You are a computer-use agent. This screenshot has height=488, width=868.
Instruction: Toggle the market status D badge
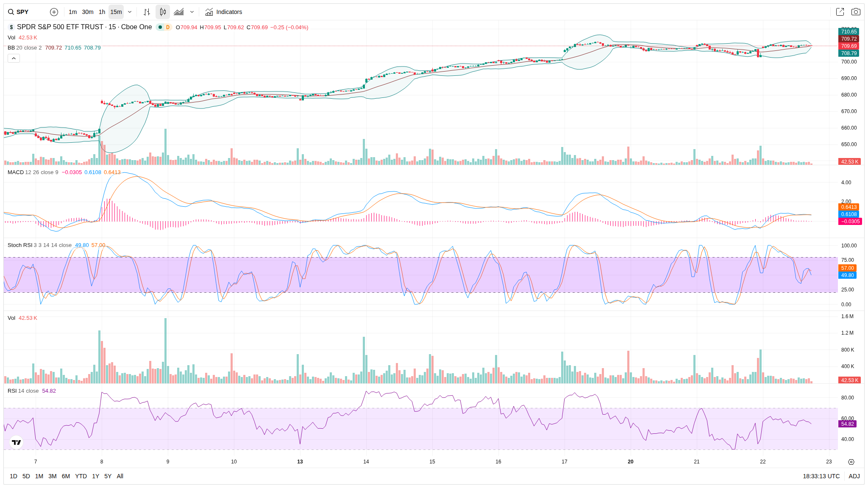168,27
